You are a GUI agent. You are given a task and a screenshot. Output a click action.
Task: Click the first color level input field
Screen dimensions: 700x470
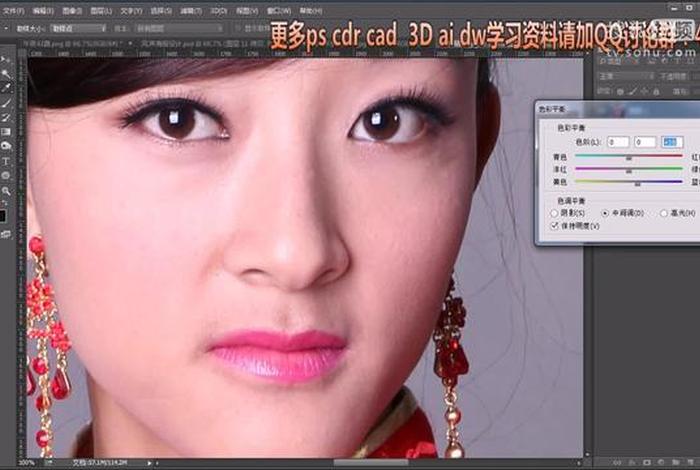click(618, 142)
